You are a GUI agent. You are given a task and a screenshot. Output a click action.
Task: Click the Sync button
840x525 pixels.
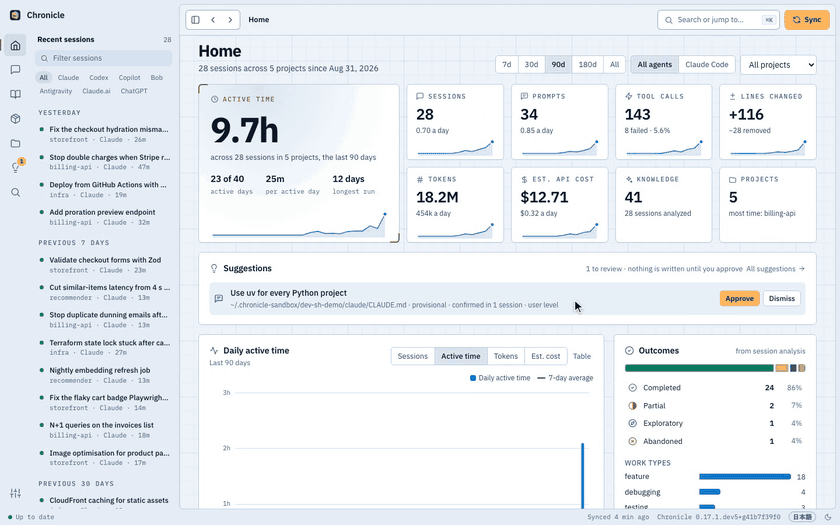(x=807, y=20)
